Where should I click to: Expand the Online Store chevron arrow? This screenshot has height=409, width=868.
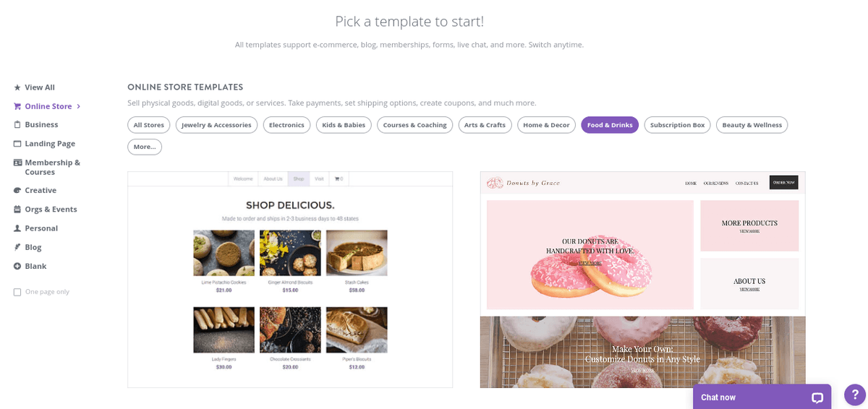click(x=78, y=106)
